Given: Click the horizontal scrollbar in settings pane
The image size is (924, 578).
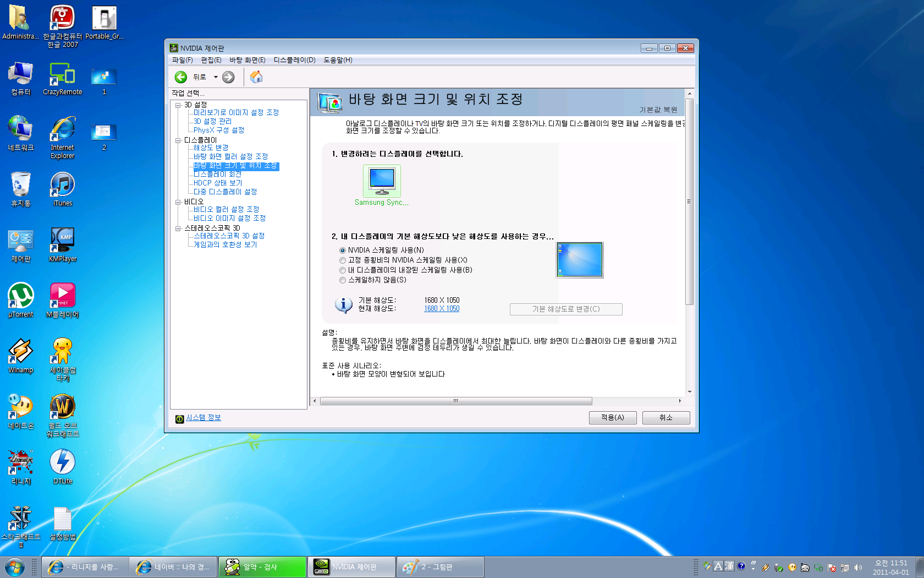Looking at the screenshot, I should 456,401.
